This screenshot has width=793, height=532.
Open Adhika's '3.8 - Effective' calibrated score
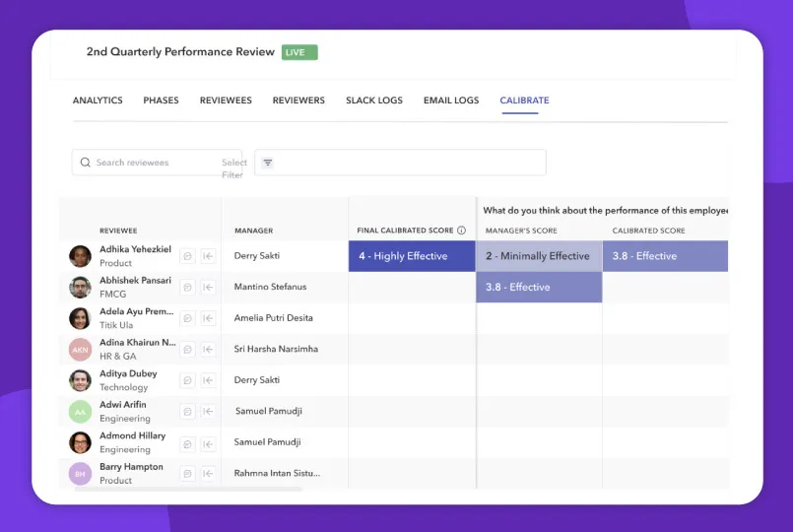tap(665, 256)
